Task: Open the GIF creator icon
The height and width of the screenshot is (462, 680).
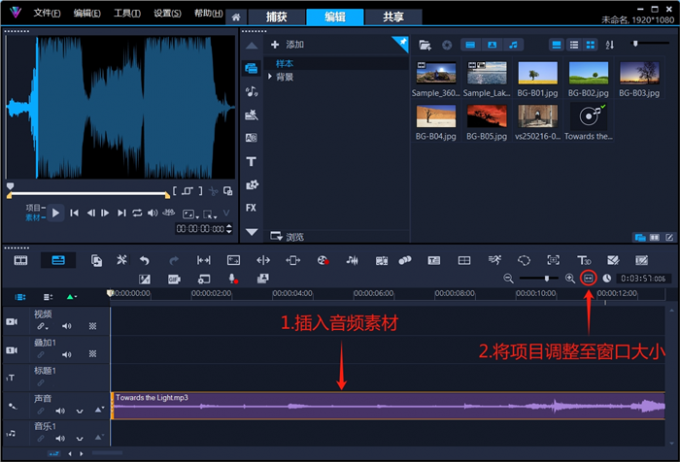Action: point(174,279)
